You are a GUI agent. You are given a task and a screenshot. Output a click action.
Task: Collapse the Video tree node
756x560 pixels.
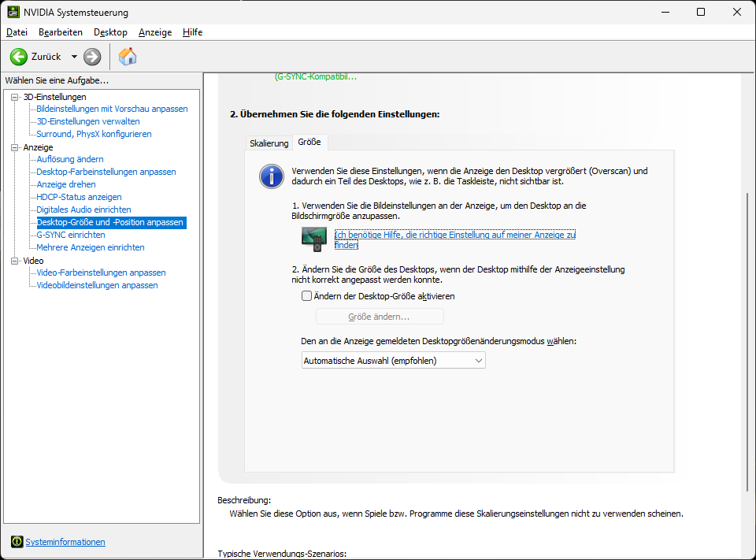(x=14, y=261)
